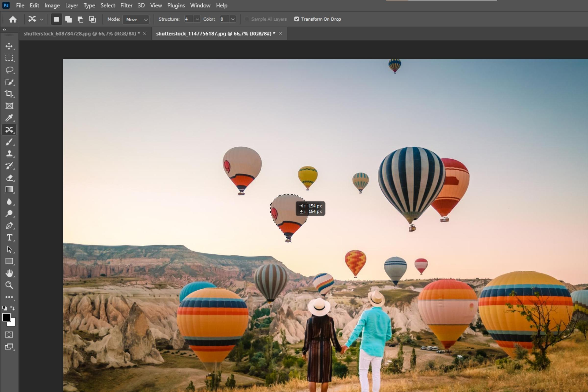Swap foreground and background colors
Screen dimensions: 588x392
pos(12,308)
